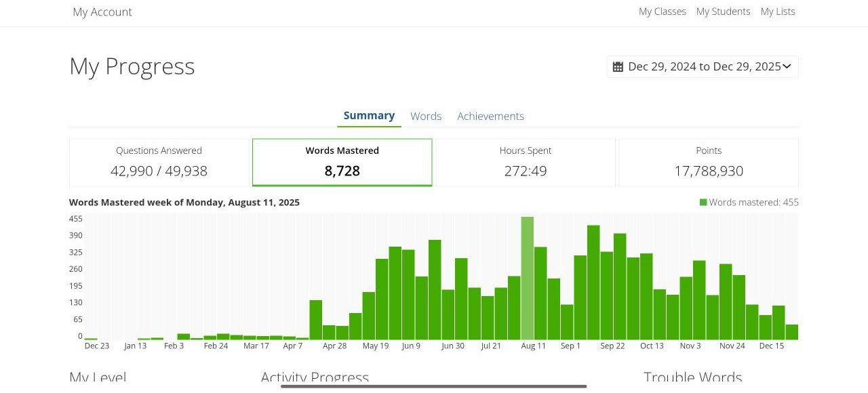Open My Account link

[102, 12]
